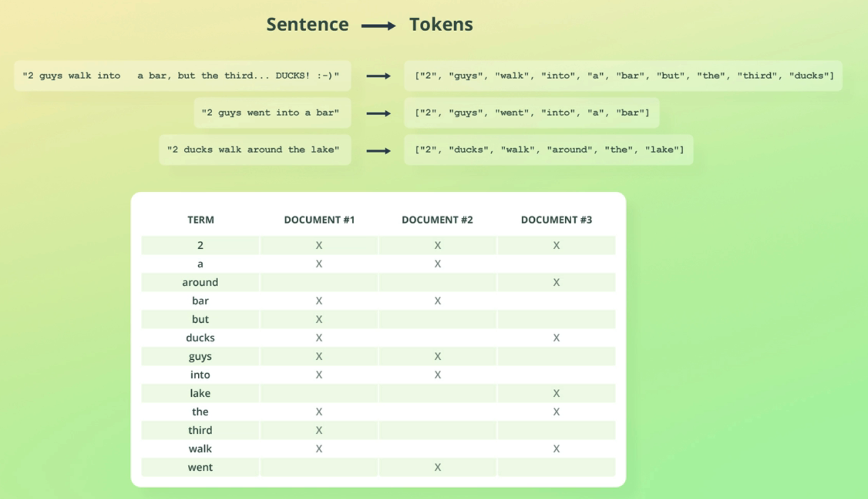
Task: Click the token list containing "went"
Action: click(x=532, y=113)
